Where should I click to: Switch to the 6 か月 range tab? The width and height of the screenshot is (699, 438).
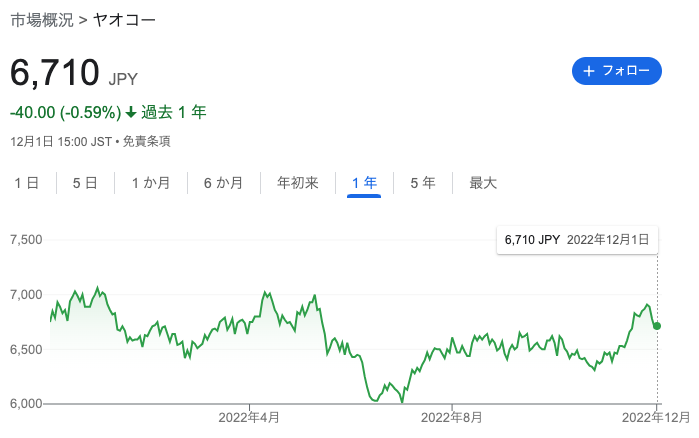(x=223, y=183)
